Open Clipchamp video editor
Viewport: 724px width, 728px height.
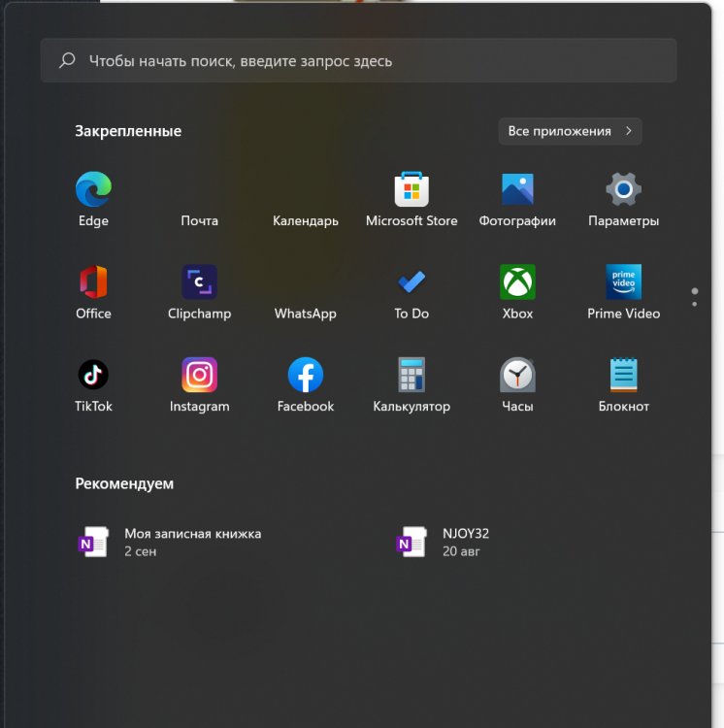[200, 291]
